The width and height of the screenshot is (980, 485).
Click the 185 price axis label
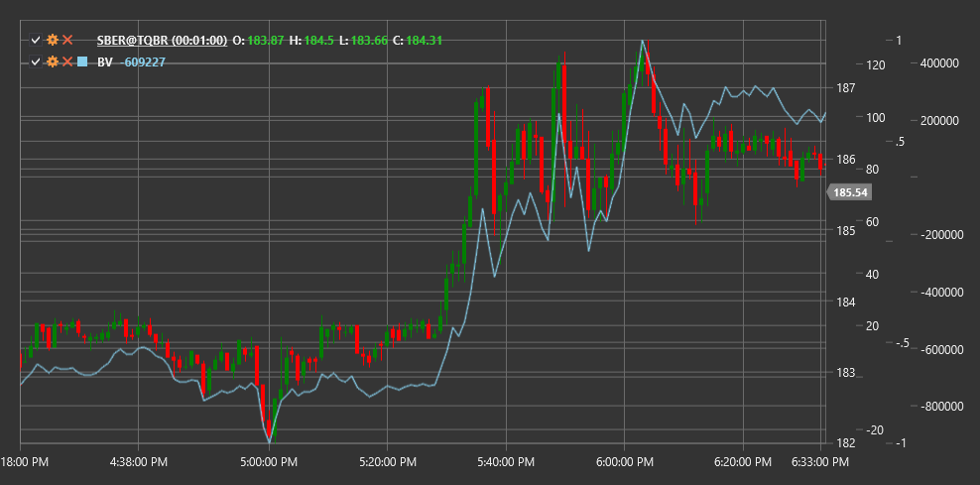point(846,231)
